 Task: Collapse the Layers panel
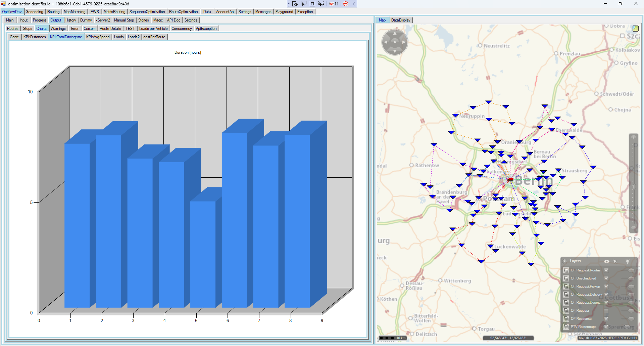click(565, 261)
